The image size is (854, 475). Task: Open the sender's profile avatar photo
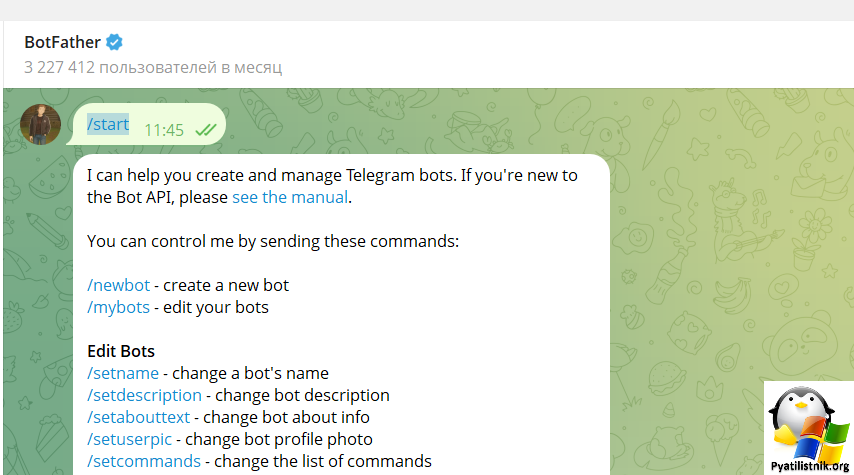[x=40, y=124]
